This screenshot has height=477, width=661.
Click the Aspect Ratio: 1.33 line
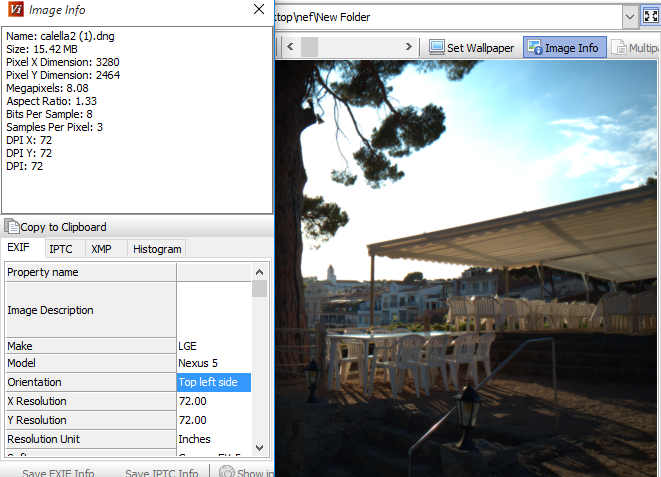[51, 101]
